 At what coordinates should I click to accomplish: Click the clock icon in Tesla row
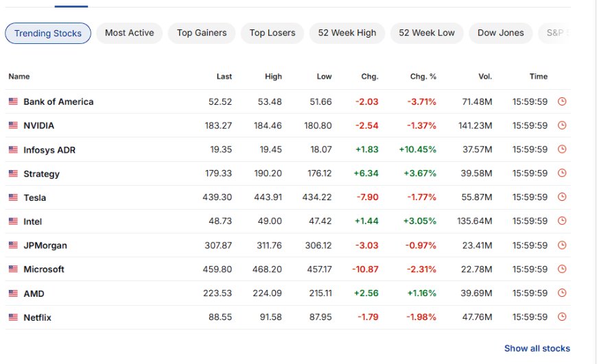pos(562,197)
